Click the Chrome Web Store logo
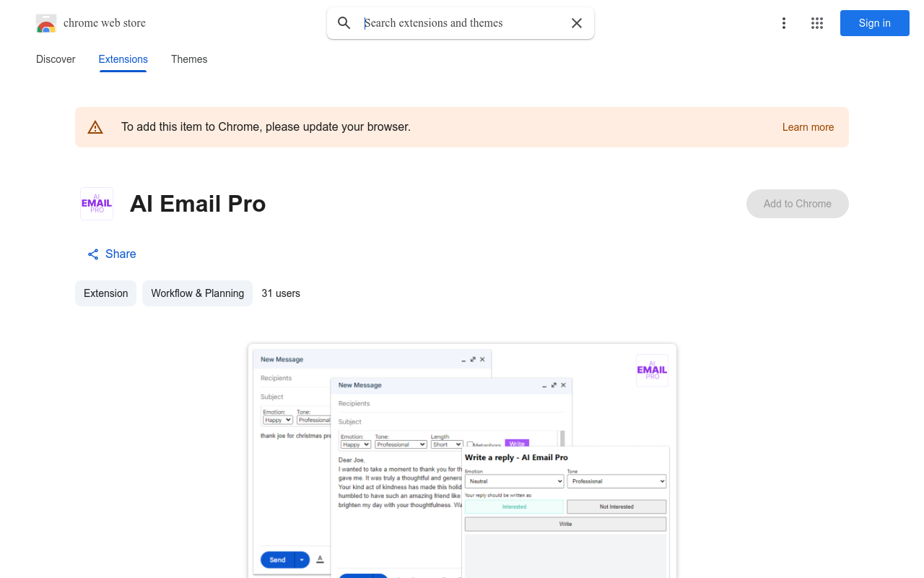Viewport: 924px width, 578px height. [x=46, y=23]
